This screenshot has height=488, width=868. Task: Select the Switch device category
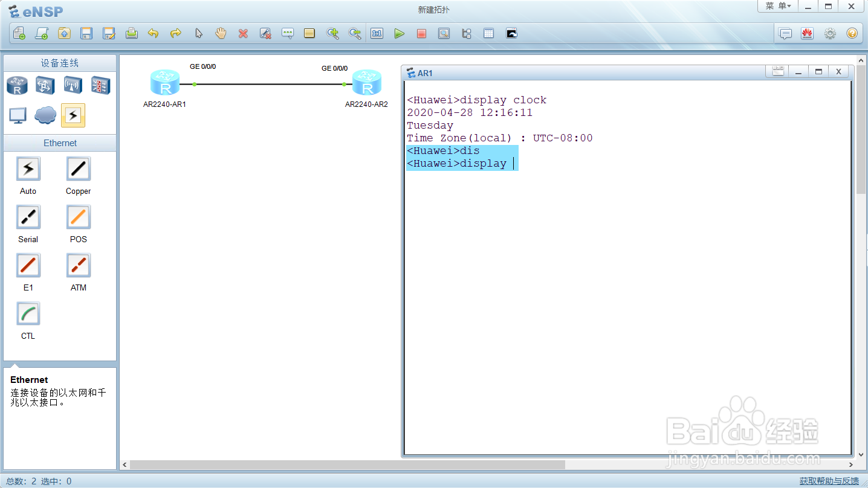click(45, 85)
